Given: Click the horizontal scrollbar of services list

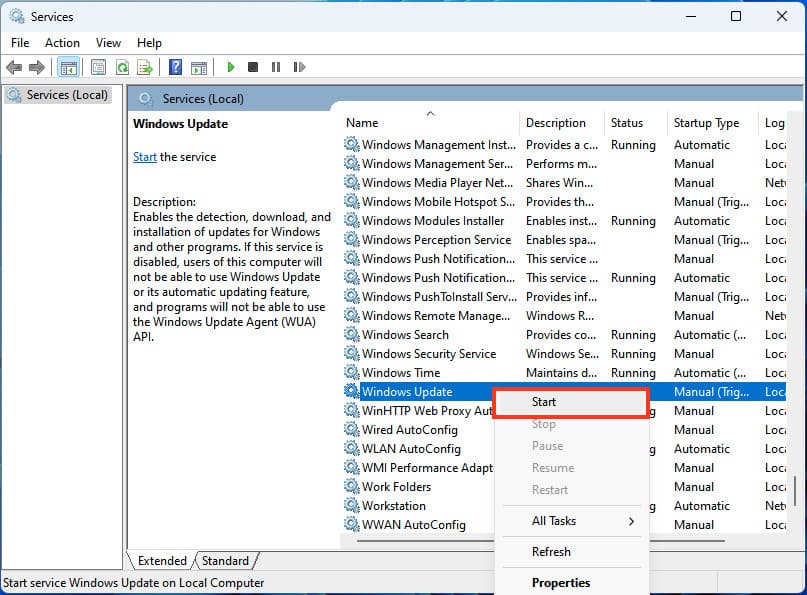Looking at the screenshot, I should coord(540,541).
